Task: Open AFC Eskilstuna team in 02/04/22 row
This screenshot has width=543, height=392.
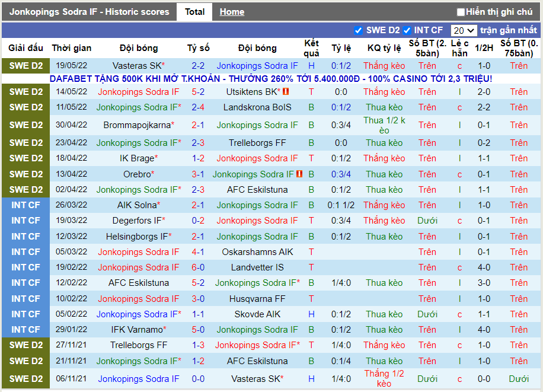Action: [257, 190]
